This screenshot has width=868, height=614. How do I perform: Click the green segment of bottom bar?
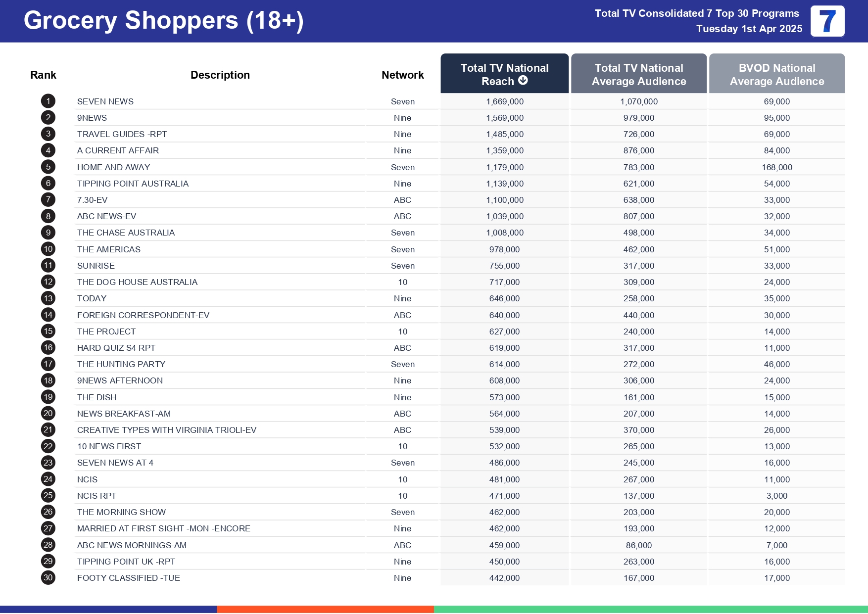click(x=650, y=610)
